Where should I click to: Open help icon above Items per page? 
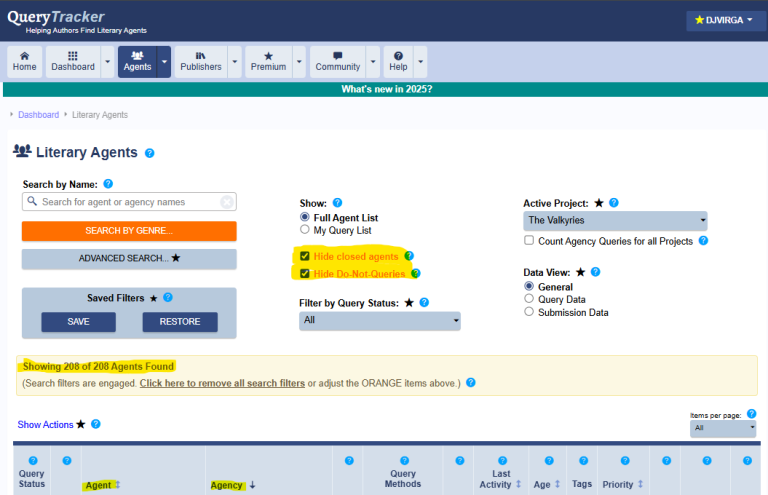tap(752, 414)
